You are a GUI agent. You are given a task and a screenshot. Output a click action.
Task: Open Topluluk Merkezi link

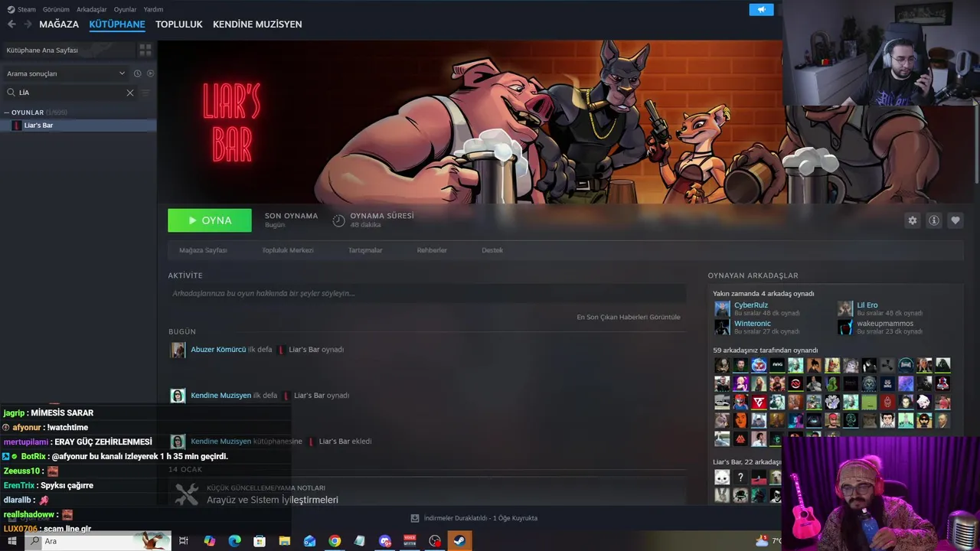(288, 250)
